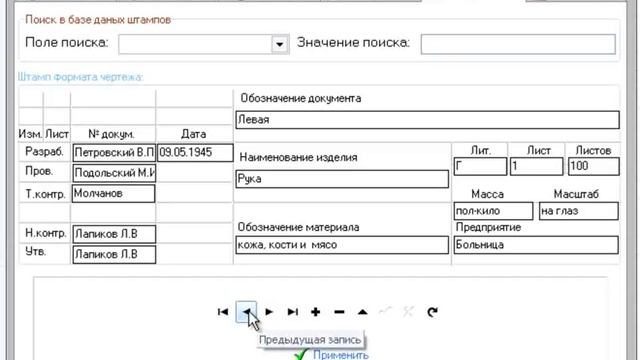Click the Разраб. row label

[x=44, y=152]
